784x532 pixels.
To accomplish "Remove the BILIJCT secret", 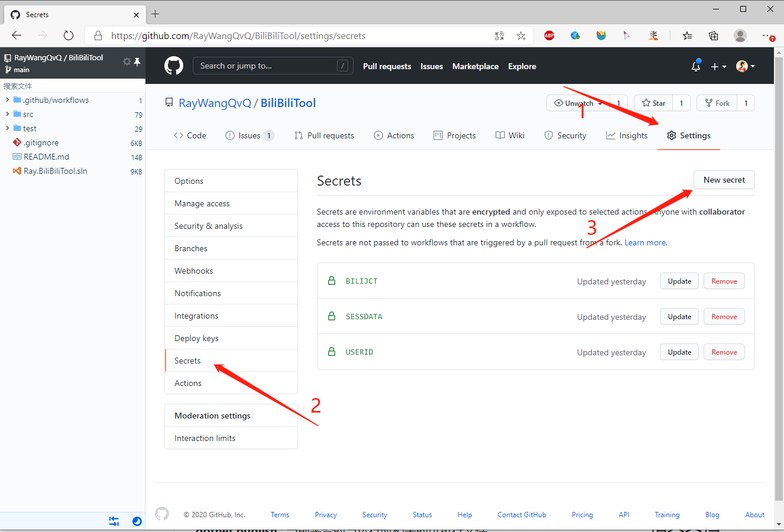I will pyautogui.click(x=724, y=281).
